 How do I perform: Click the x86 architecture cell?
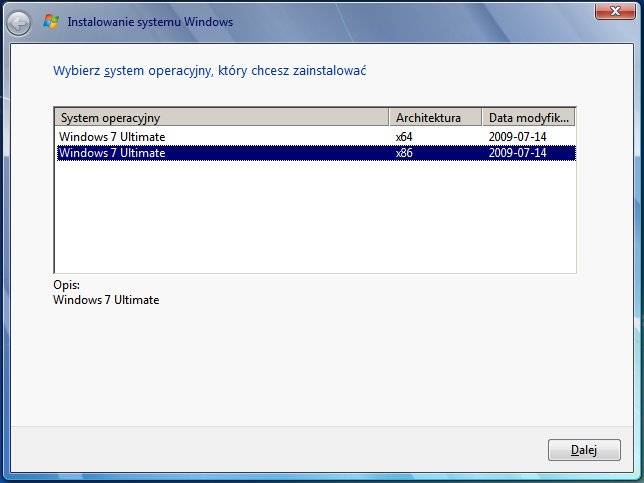404,153
